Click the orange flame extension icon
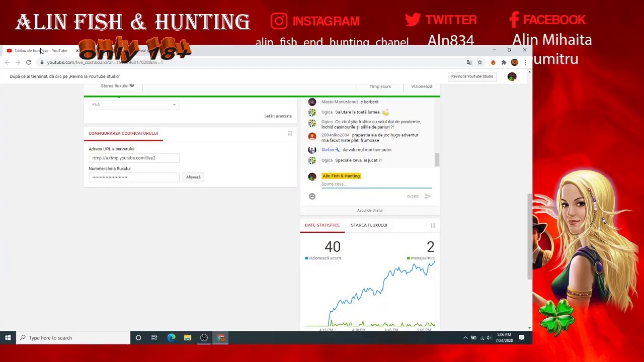 point(493,62)
